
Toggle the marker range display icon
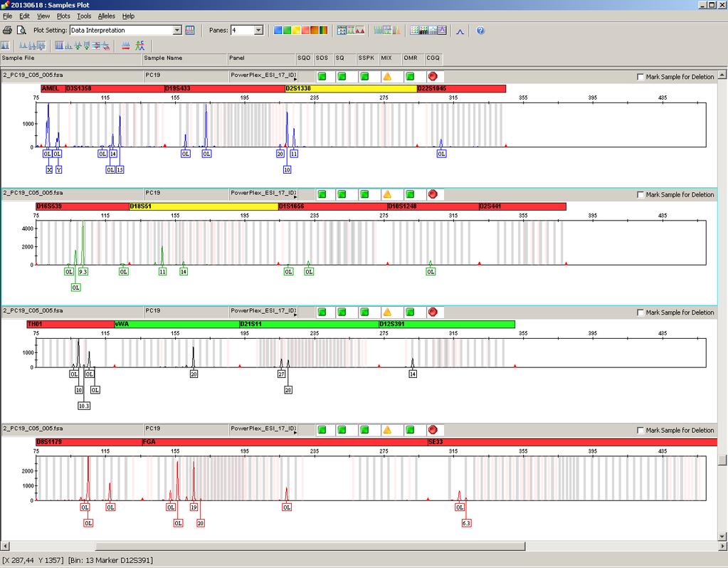pos(351,30)
